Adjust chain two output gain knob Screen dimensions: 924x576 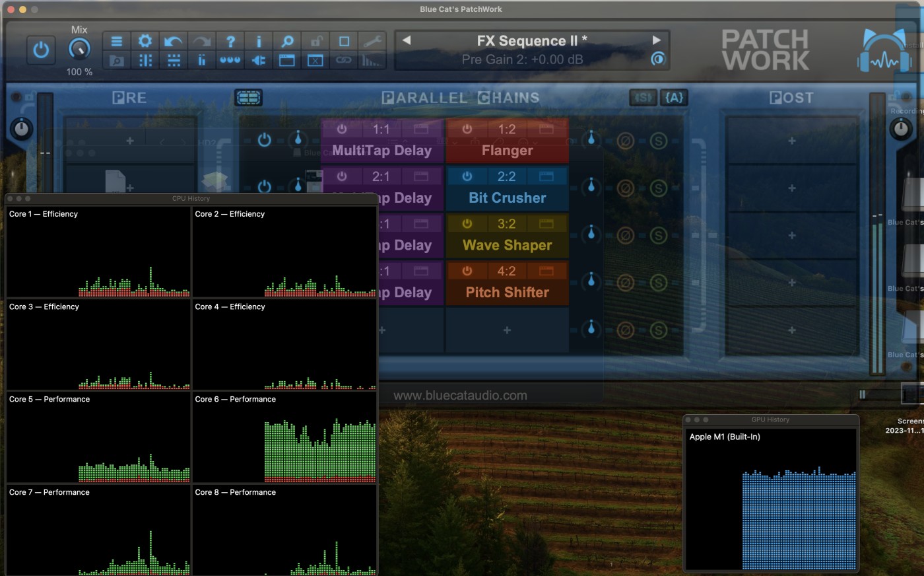click(x=591, y=187)
